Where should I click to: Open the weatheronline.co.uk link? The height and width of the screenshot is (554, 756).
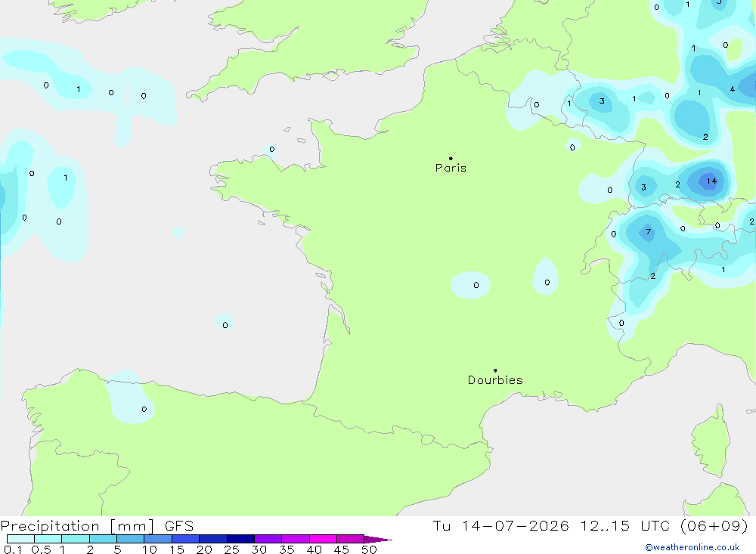click(692, 547)
